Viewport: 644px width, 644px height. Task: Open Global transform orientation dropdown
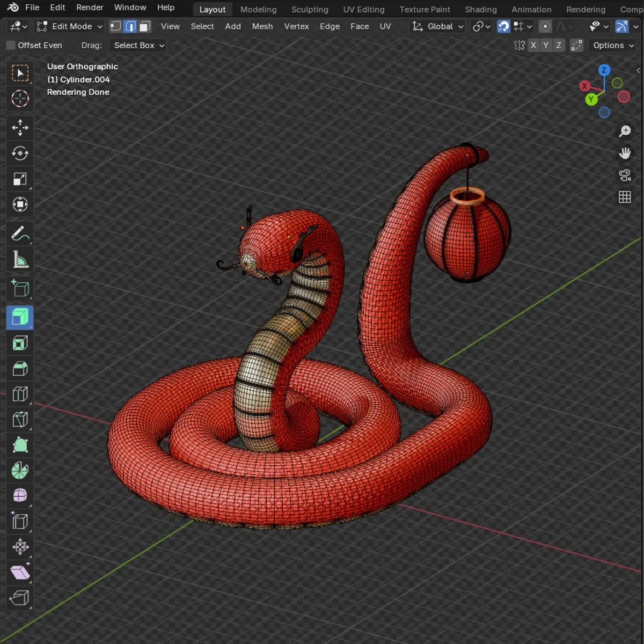pos(437,26)
